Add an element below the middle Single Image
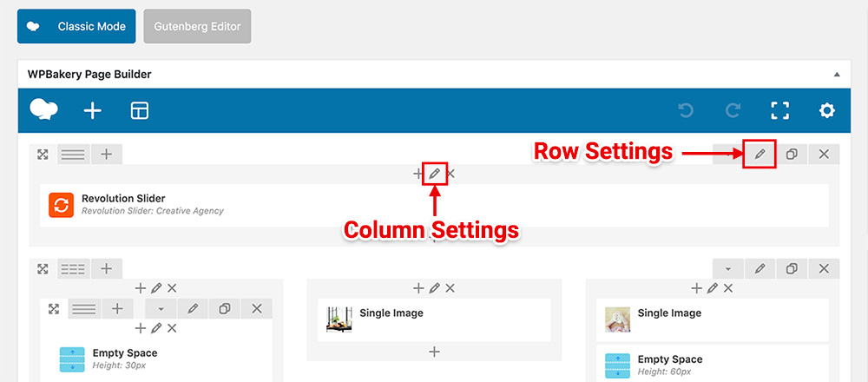Viewport: 868px width, 382px height. tap(435, 352)
